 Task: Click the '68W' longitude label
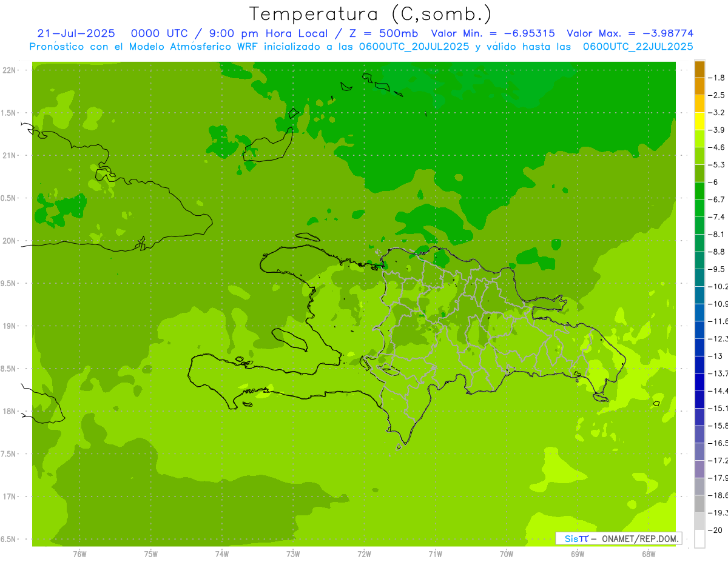click(x=649, y=554)
